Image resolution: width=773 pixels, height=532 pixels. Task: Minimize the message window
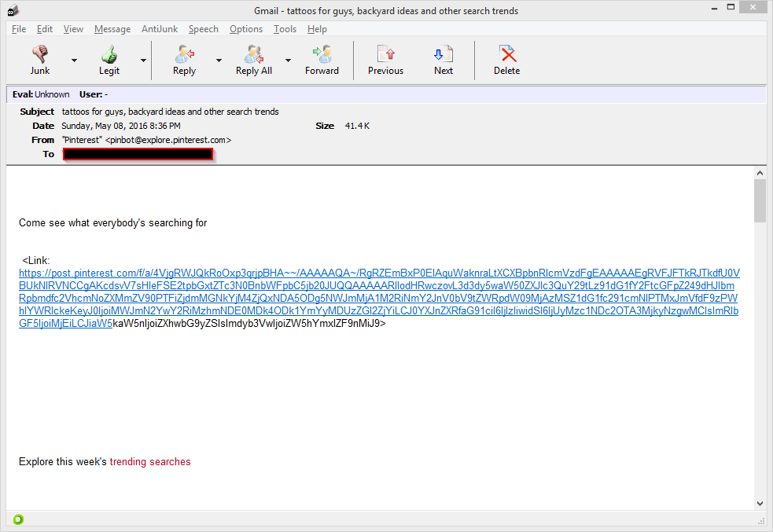click(714, 8)
